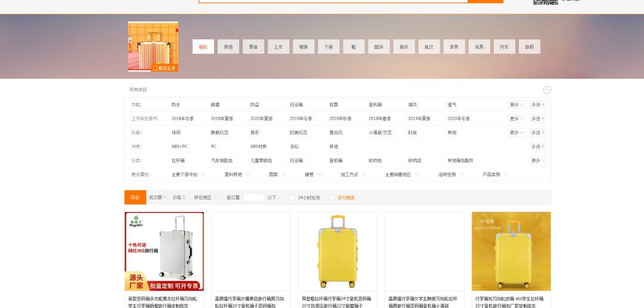This screenshot has height=308, width=644.
Task: Expand 更多 in the 分类 row
Action: (x=538, y=160)
